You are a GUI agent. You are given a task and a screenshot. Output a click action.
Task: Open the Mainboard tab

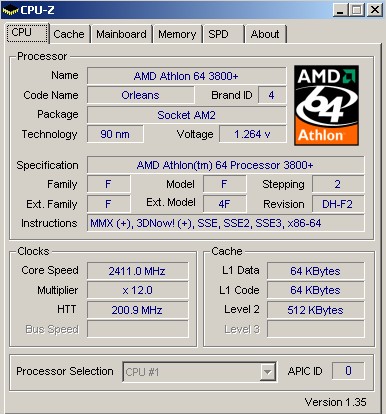(x=121, y=34)
